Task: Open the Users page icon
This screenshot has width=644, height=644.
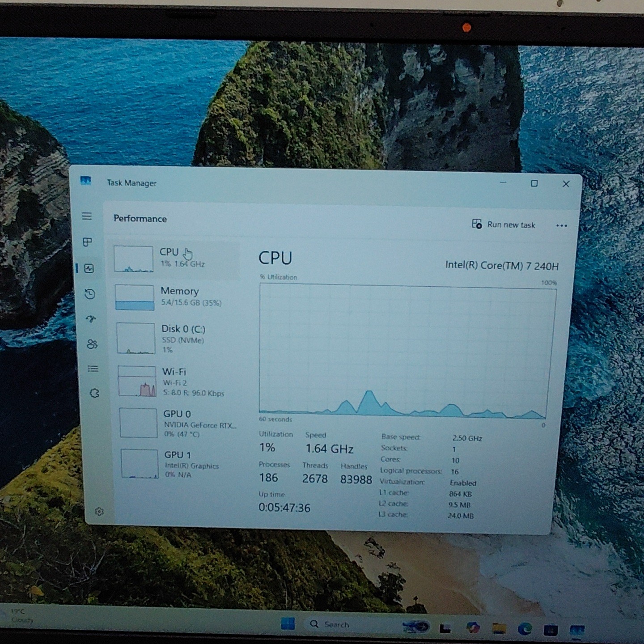Action: (92, 344)
